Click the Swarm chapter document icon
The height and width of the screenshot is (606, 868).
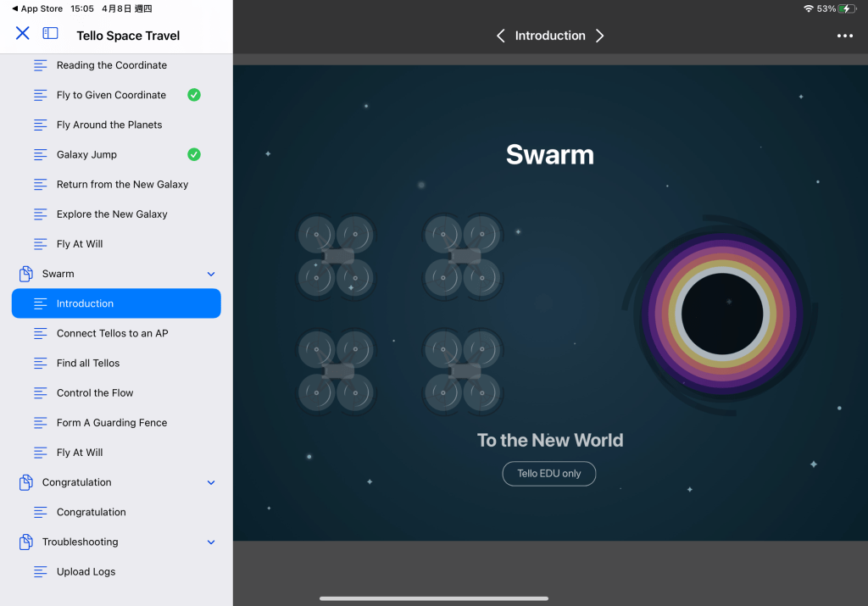point(26,274)
